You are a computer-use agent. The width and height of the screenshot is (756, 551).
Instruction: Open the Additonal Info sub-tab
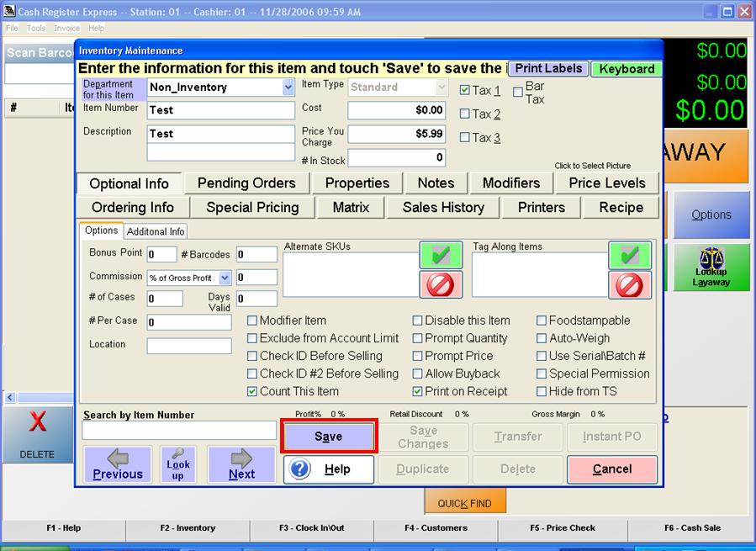[156, 231]
